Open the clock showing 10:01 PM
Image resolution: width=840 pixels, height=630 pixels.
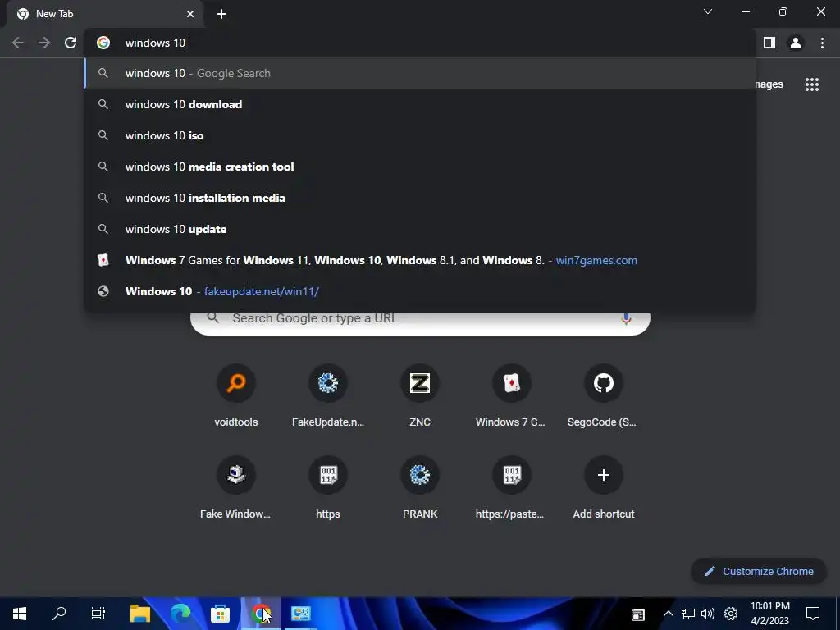click(x=769, y=614)
